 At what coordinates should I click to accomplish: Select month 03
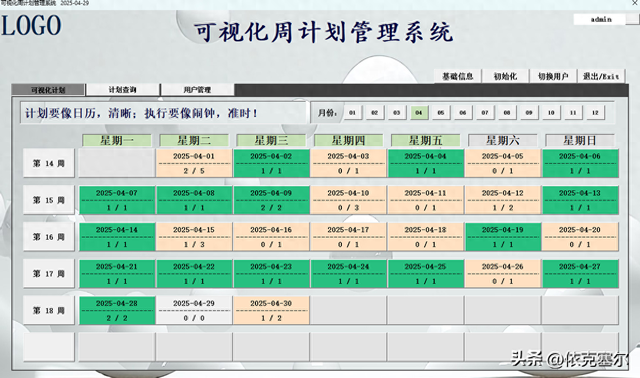pos(396,113)
